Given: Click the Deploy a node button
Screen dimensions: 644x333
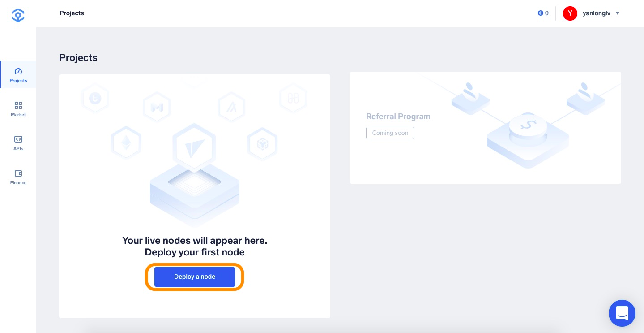Looking at the screenshot, I should 195,277.
